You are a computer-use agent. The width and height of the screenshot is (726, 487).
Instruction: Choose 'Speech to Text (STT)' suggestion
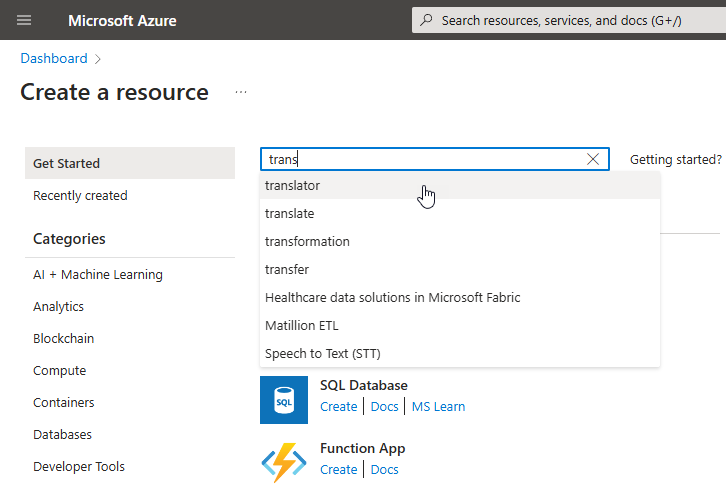[322, 353]
